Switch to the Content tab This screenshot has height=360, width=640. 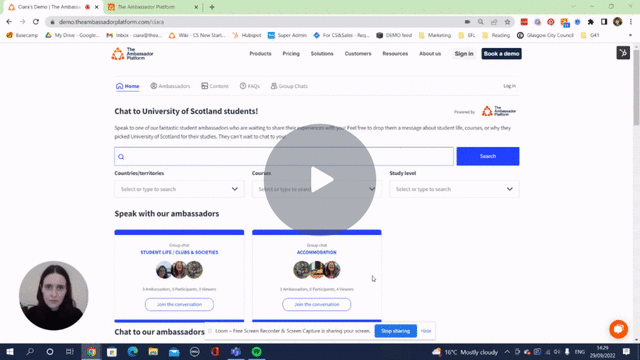pyautogui.click(x=215, y=86)
